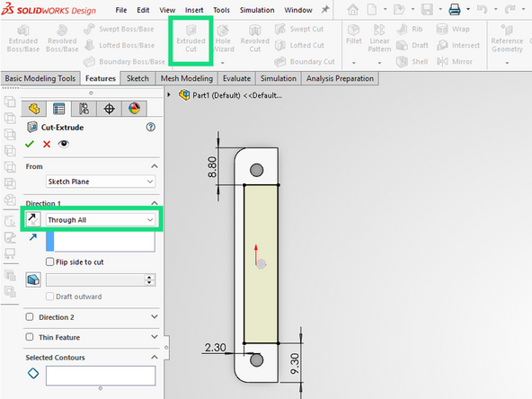
Task: Open the Hole Wizard tool
Action: 223,40
